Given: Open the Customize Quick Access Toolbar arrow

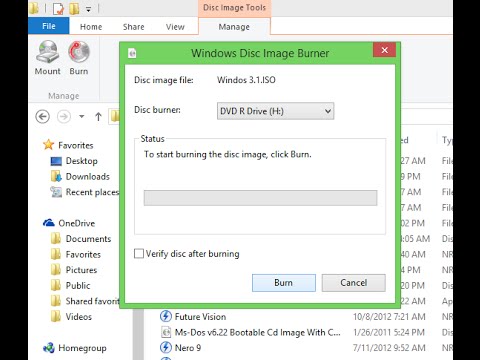Looking at the screenshot, I should click(89, 9).
